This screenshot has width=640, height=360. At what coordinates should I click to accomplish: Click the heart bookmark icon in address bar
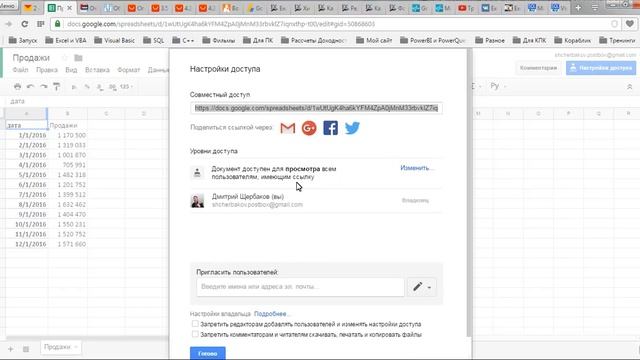tap(630, 24)
